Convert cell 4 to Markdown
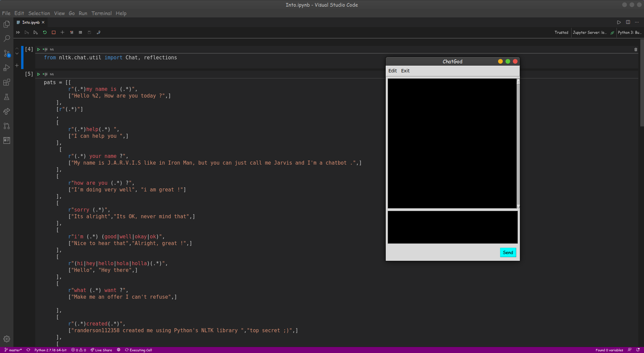The width and height of the screenshot is (644, 353). coord(52,50)
